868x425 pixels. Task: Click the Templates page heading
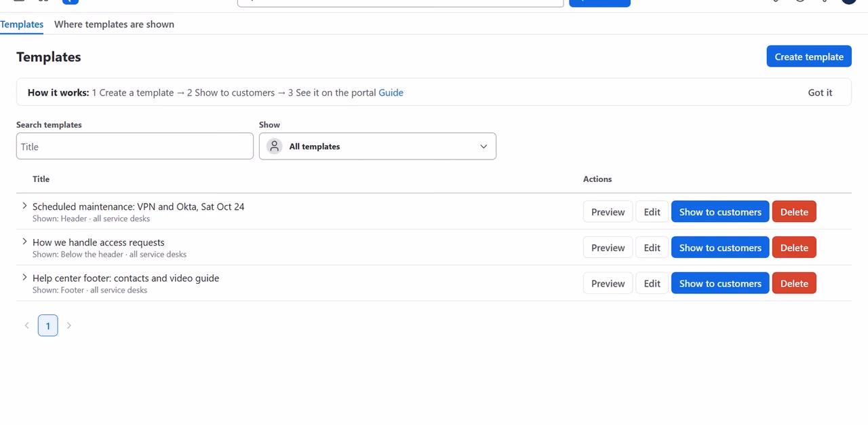point(49,57)
